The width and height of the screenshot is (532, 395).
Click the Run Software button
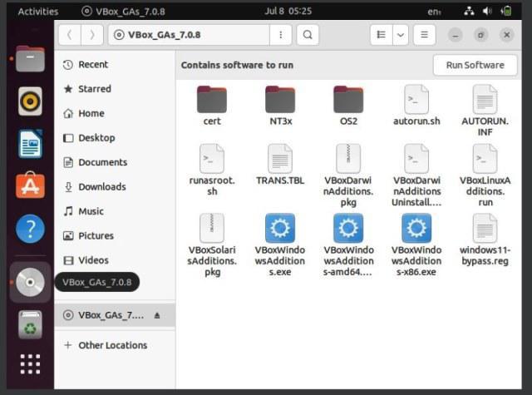tap(475, 65)
